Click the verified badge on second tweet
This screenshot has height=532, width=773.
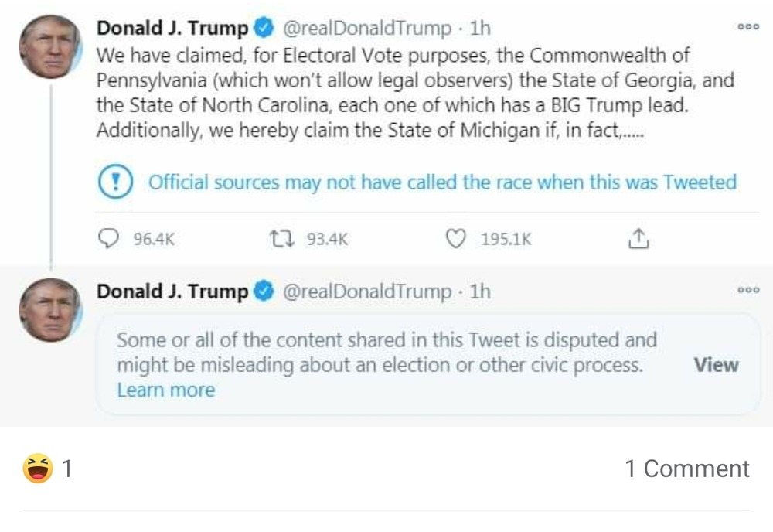(264, 292)
